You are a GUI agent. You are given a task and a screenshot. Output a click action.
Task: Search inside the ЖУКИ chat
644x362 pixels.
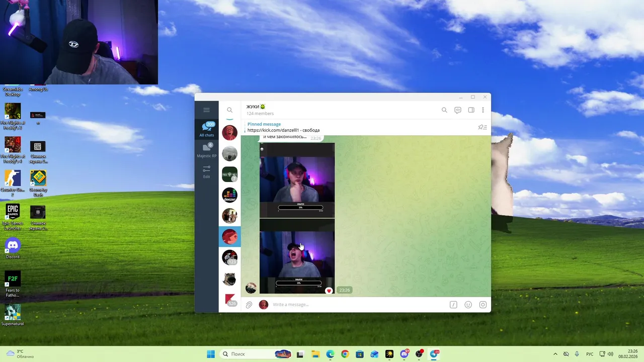tap(444, 110)
